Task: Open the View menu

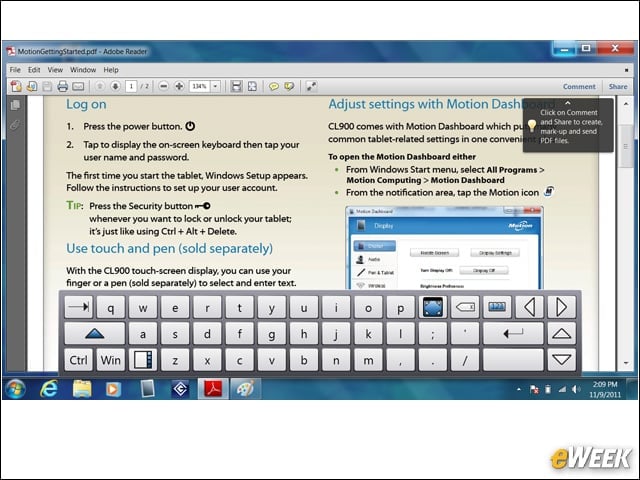Action: (x=55, y=70)
